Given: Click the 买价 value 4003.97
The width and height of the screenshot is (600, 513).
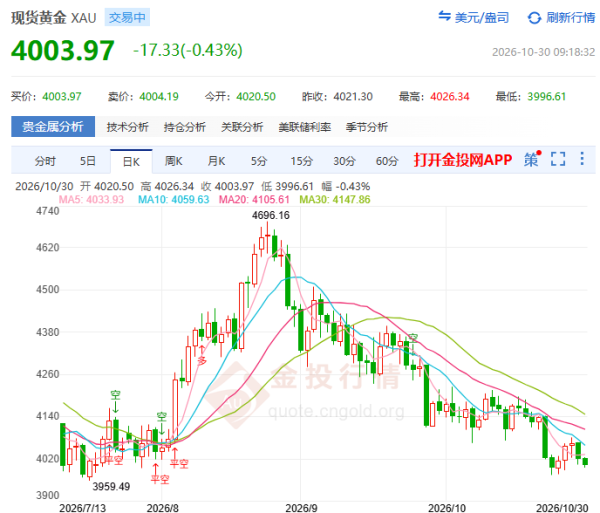Looking at the screenshot, I should click(62, 96).
